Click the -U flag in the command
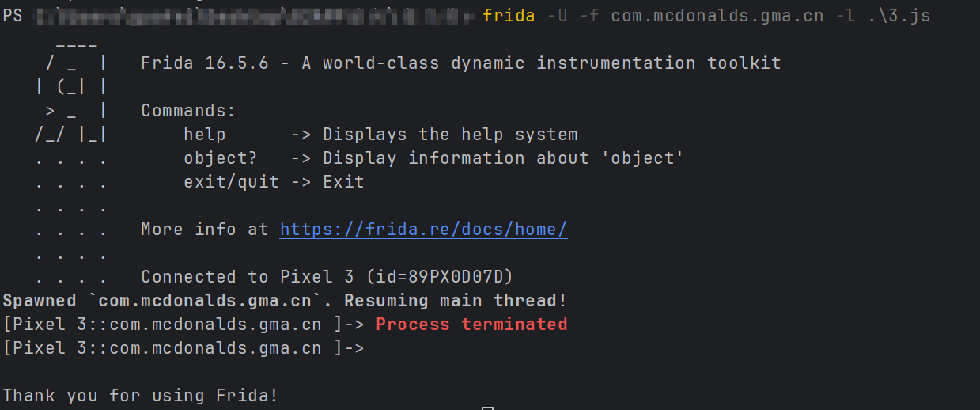The width and height of the screenshot is (980, 410). (557, 16)
